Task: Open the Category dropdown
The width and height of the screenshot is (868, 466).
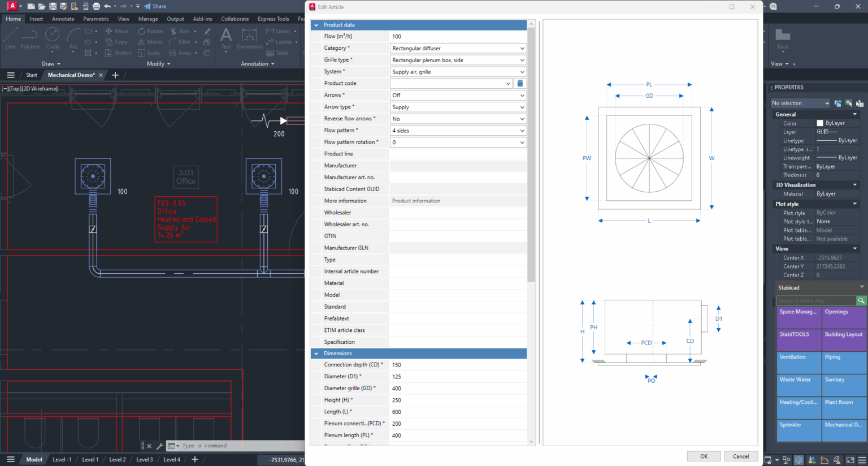Action: point(458,48)
